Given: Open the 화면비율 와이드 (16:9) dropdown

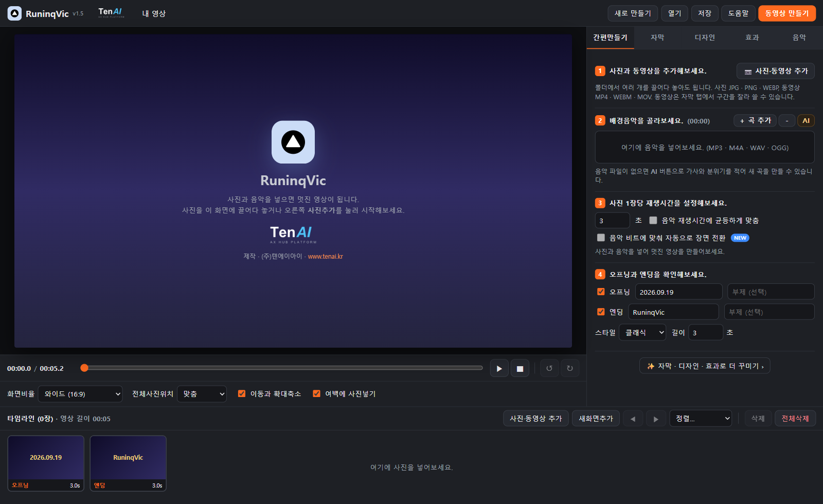Looking at the screenshot, I should pyautogui.click(x=80, y=394).
